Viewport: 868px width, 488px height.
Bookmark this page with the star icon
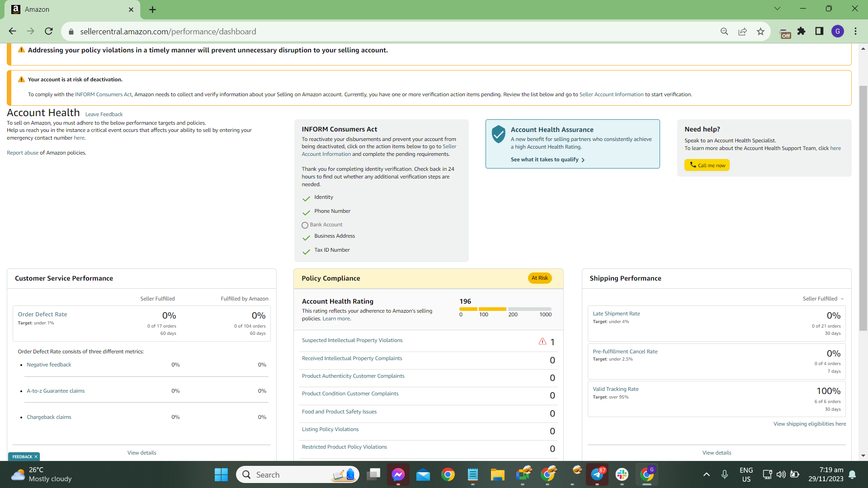click(760, 32)
